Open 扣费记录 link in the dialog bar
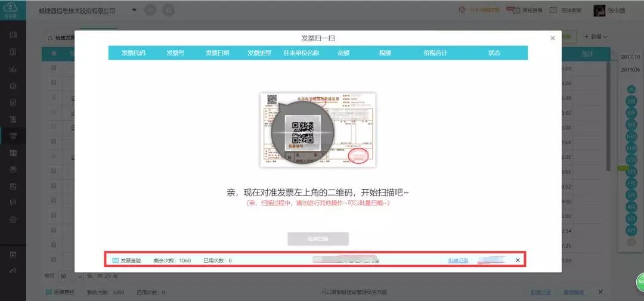Screen dimensions: 644x301 coord(458,260)
